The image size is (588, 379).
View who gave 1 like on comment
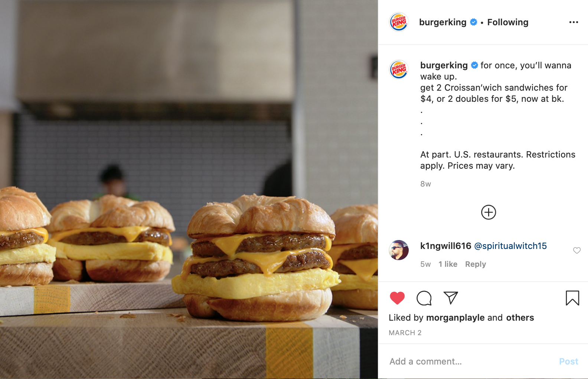[x=448, y=264]
